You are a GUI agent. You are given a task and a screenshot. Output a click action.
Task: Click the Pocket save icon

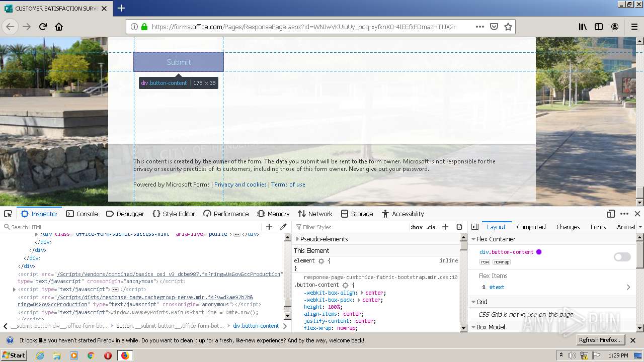(494, 27)
